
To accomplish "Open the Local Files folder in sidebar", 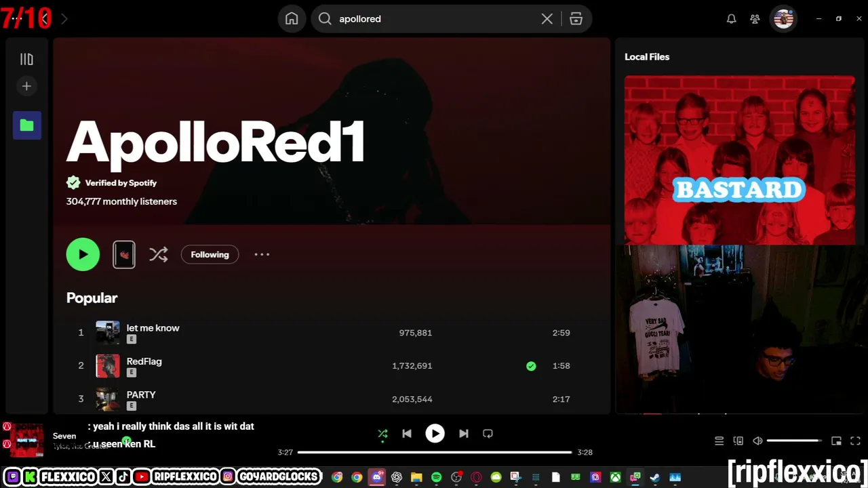I will point(27,125).
